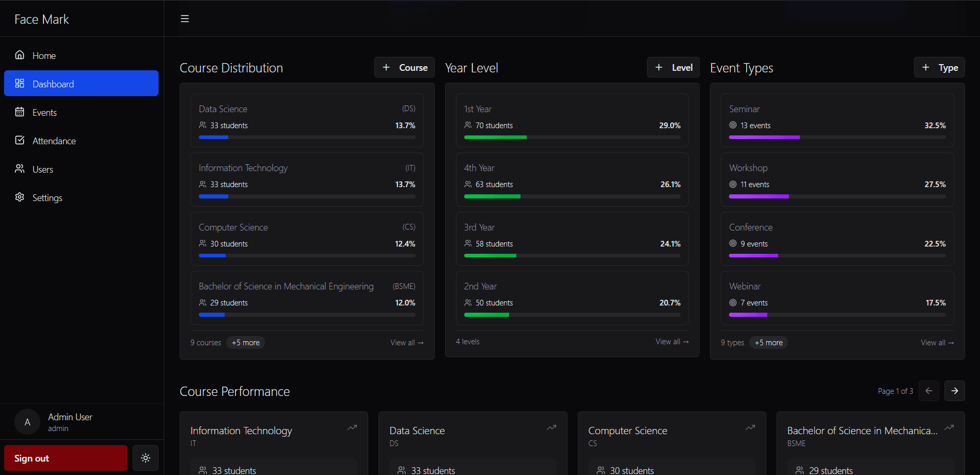Expand the +5 more event types chip
This screenshot has height=475, width=980.
[768, 342]
